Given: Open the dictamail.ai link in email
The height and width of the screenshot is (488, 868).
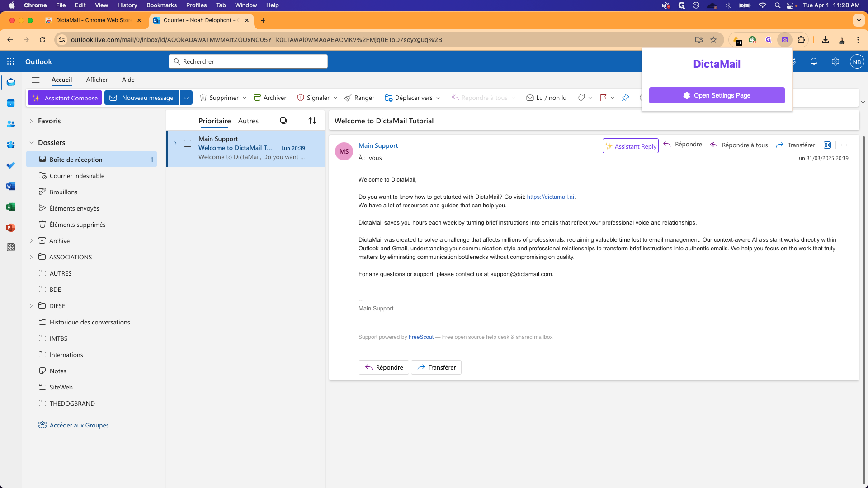Looking at the screenshot, I should pos(550,197).
